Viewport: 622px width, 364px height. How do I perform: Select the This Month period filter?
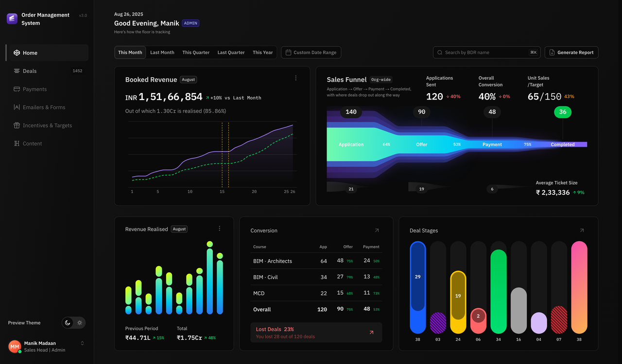[x=130, y=52]
